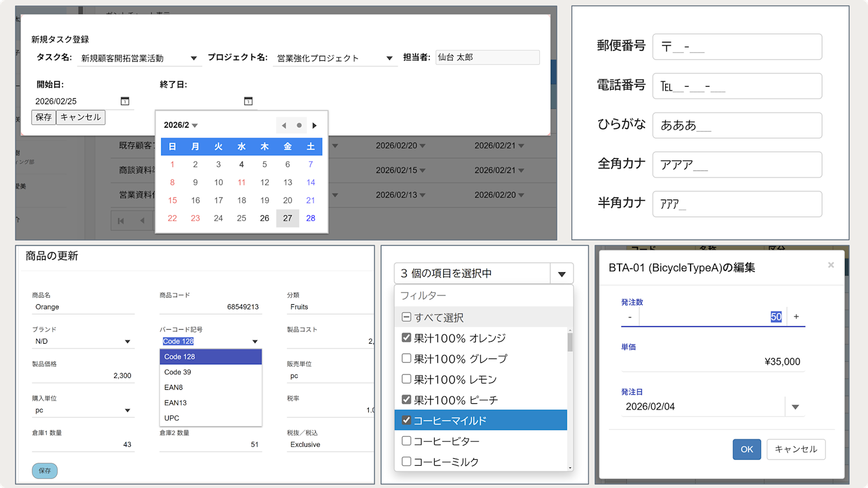Select UPC from barcode list

click(x=210, y=418)
